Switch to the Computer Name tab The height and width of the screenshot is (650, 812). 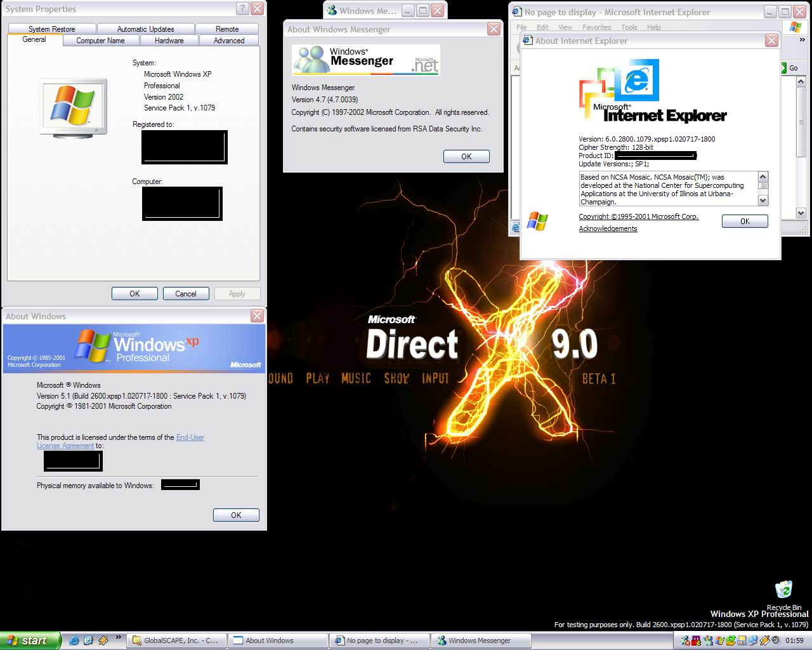(x=100, y=41)
